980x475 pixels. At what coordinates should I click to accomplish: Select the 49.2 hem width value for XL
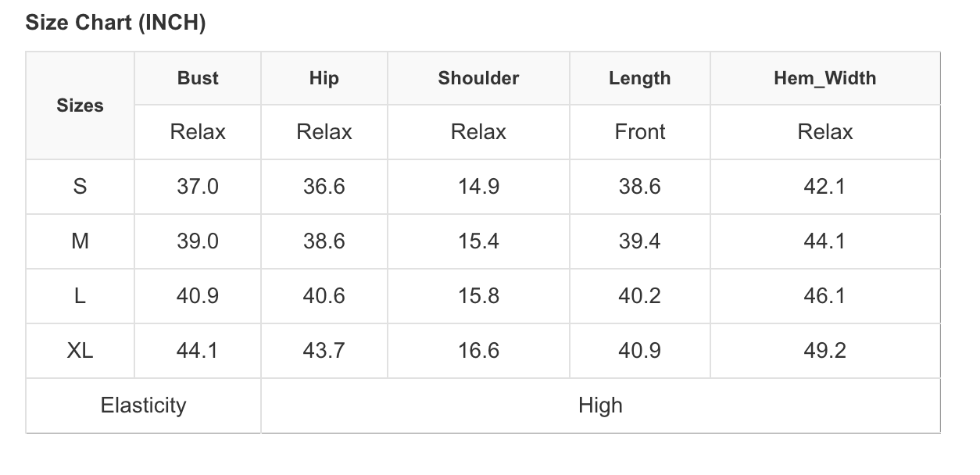824,351
